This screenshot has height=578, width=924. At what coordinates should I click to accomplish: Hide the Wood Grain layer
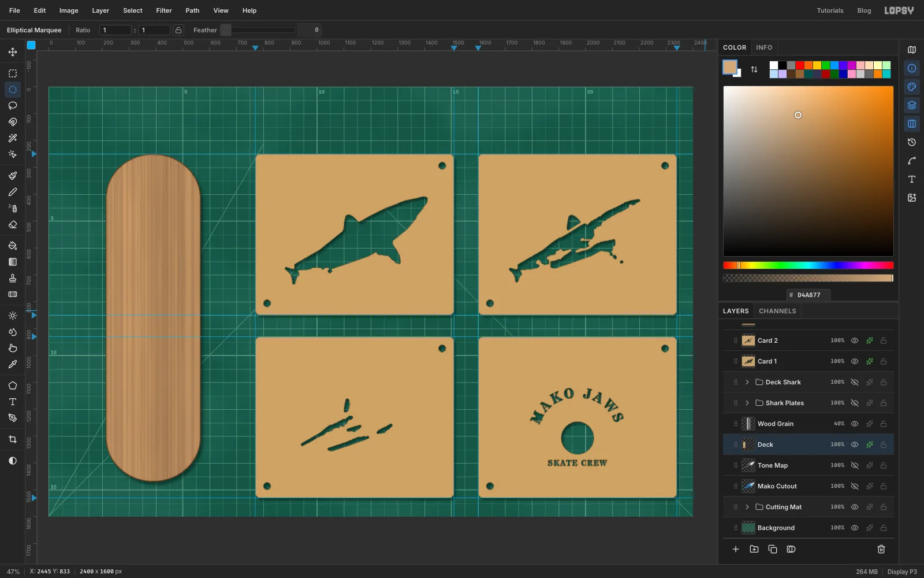tap(855, 424)
